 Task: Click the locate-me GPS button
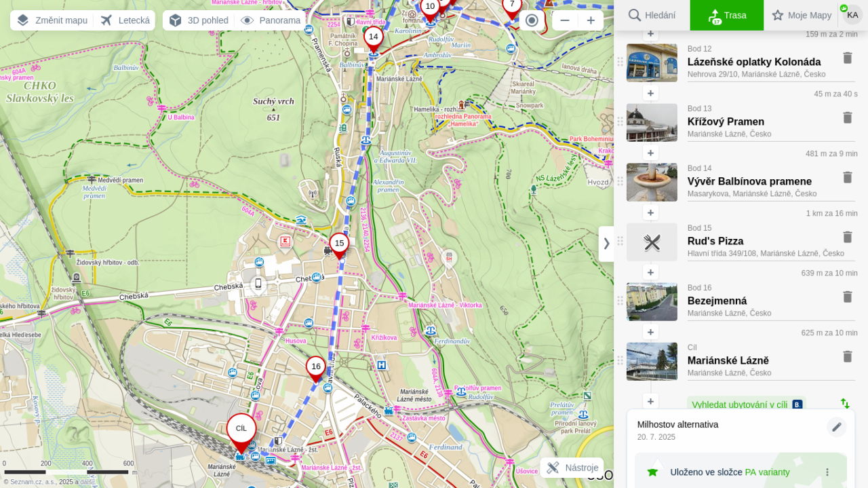(x=532, y=20)
